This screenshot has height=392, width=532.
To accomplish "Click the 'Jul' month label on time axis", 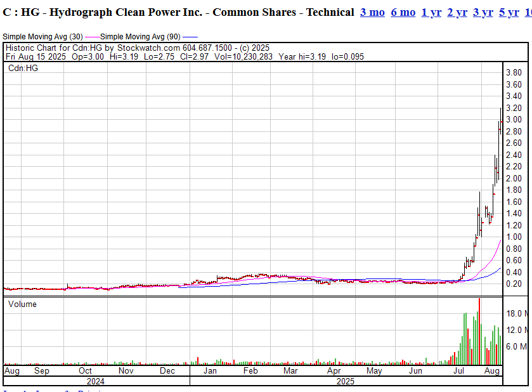I will coord(458,370).
